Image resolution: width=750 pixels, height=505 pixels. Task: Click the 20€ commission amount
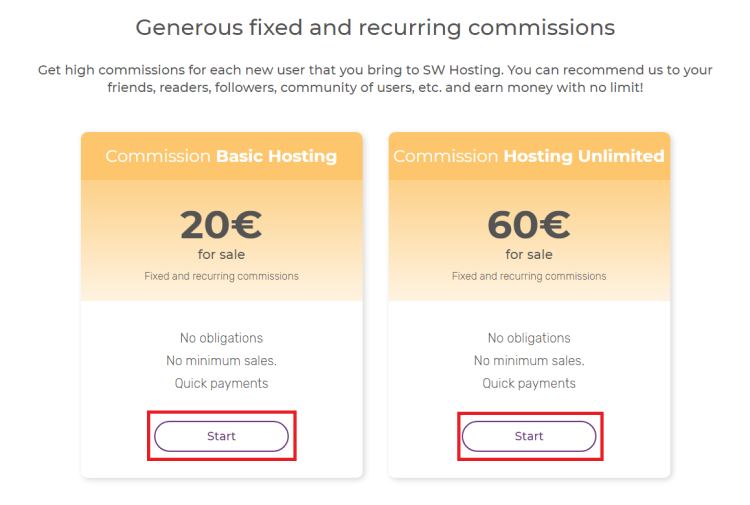221,224
